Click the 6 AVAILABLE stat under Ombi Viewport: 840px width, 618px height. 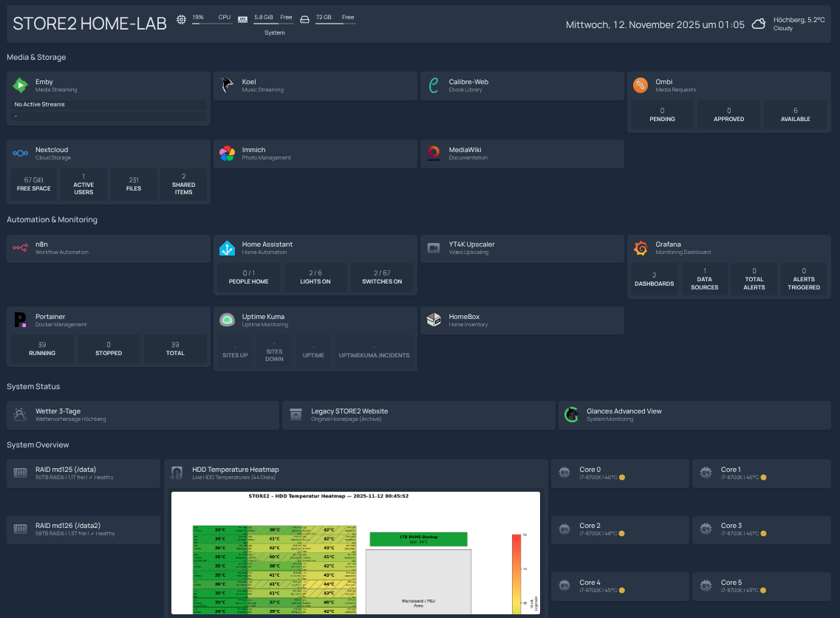[x=795, y=114]
